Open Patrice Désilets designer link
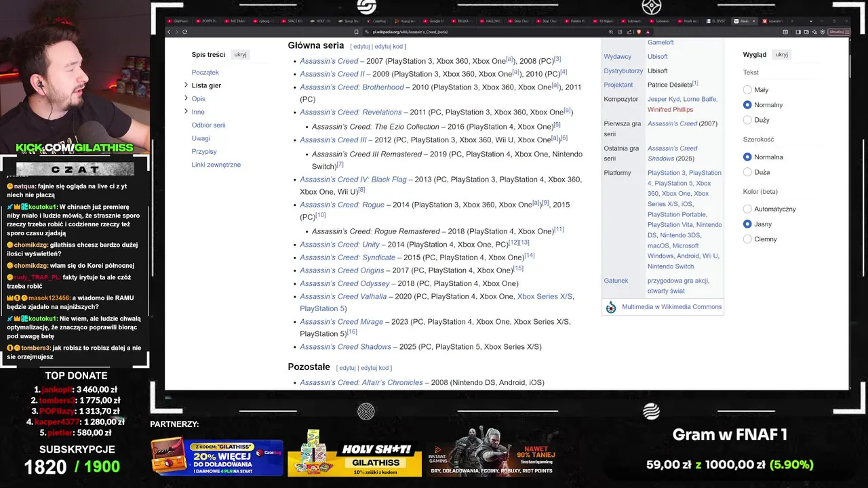Screen dimensions: 868x488 pyautogui.click(x=669, y=85)
